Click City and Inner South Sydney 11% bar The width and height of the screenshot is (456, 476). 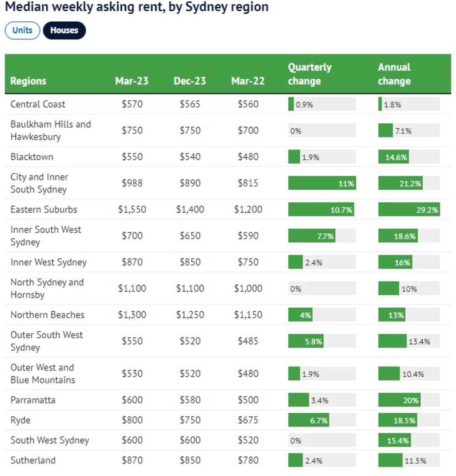tap(322, 183)
